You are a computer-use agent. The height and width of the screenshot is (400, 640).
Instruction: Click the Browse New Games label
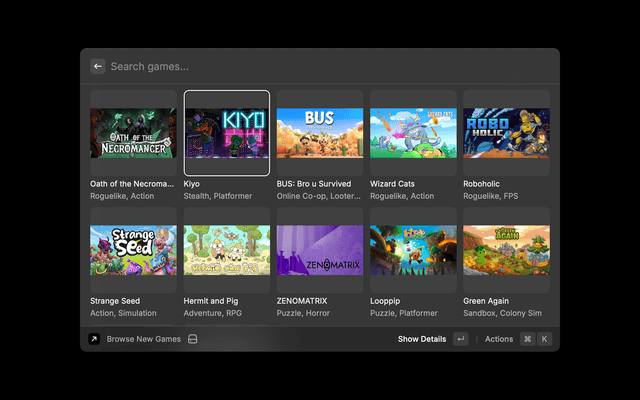coord(144,339)
